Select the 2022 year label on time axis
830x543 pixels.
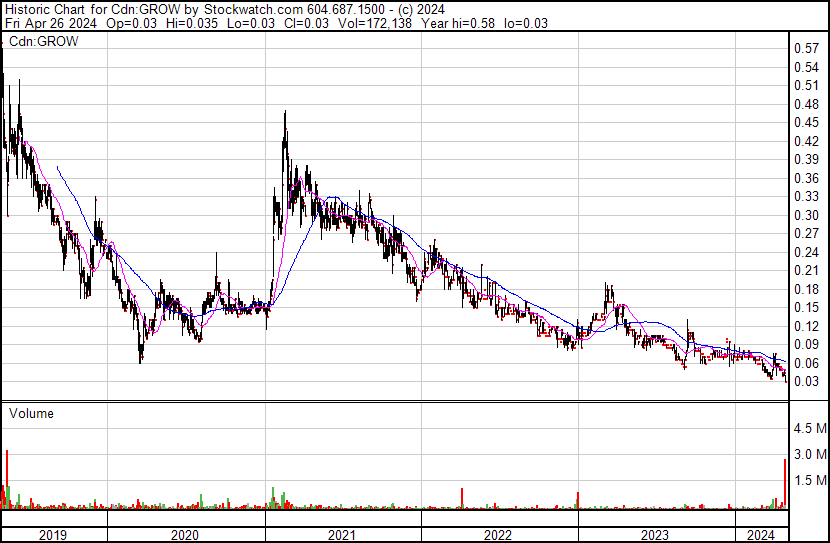(x=498, y=535)
